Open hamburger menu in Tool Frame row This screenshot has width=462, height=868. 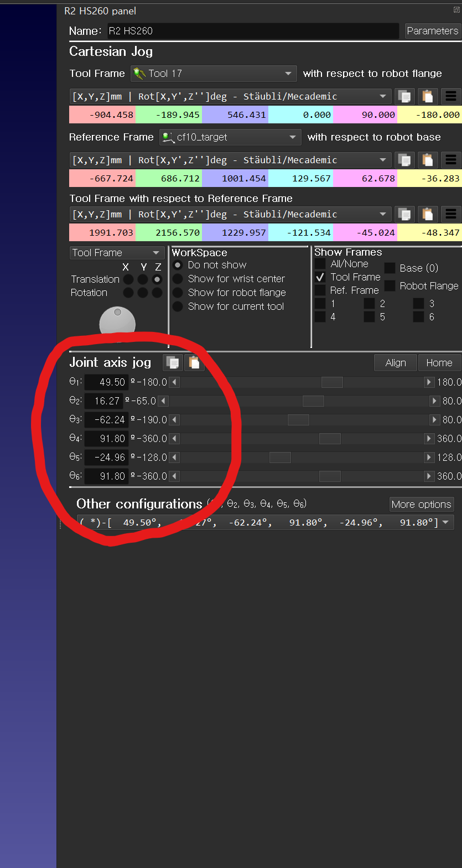pyautogui.click(x=451, y=96)
